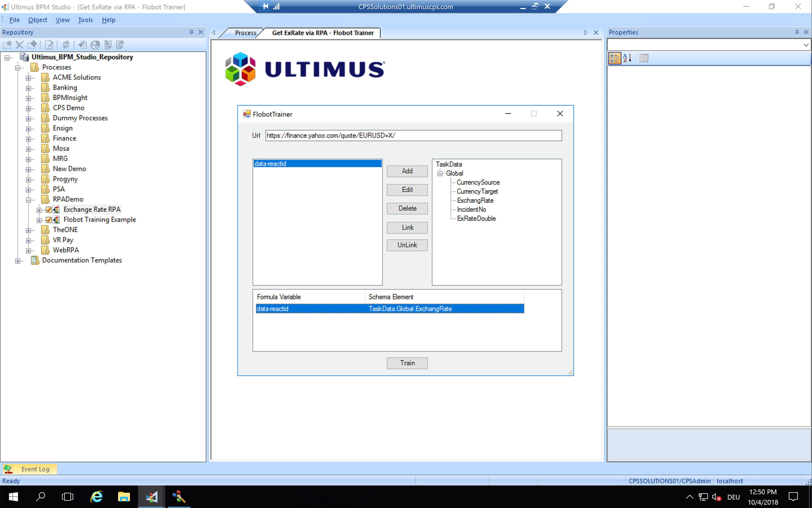Expand the Documentation Templates node
Image resolution: width=812 pixels, height=508 pixels.
18,261
